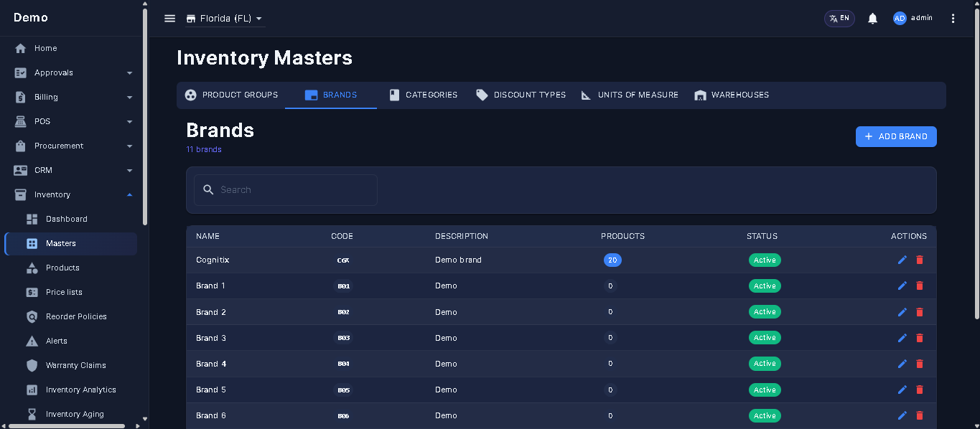Click Active status of Cognitix
The width and height of the screenshot is (980, 429).
(x=765, y=260)
